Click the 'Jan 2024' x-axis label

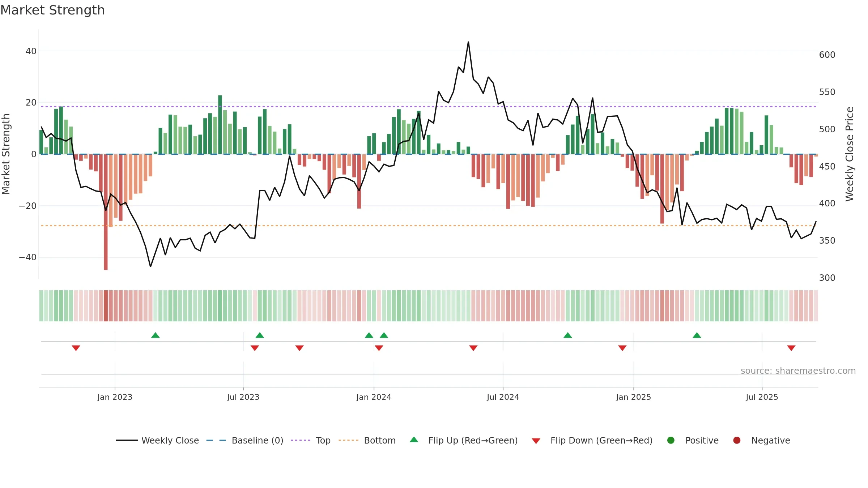coord(374,397)
